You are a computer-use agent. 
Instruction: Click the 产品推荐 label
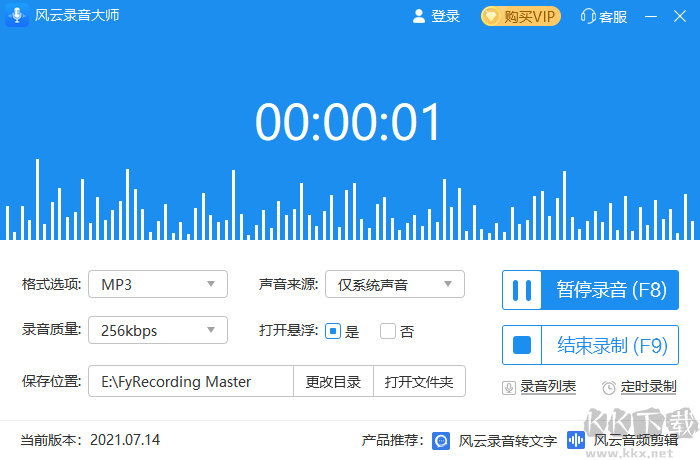(x=392, y=440)
